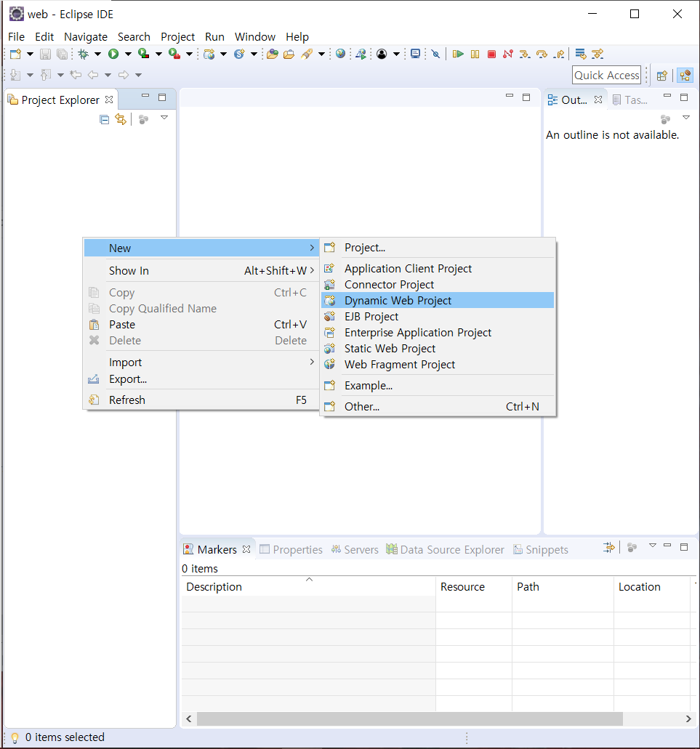The width and height of the screenshot is (700, 749).
Task: Click the Open Perspective icon
Action: 661,76
